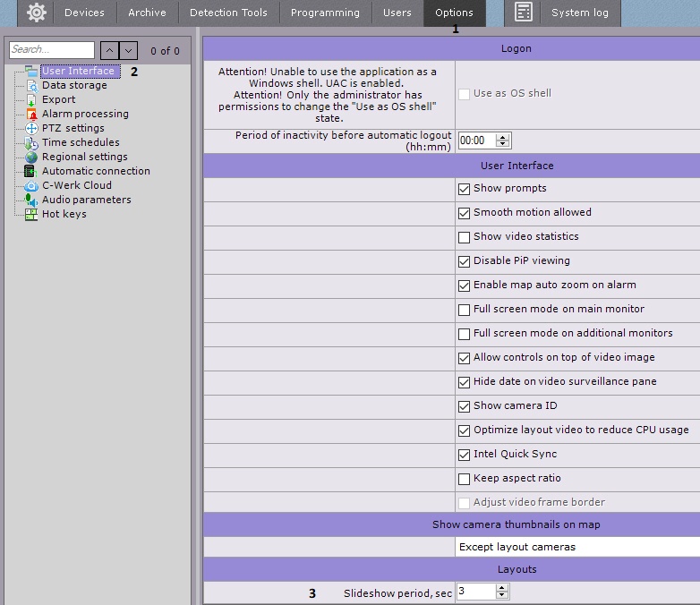Click previous search result up arrow
This screenshot has height=605, width=700.
pos(108,51)
